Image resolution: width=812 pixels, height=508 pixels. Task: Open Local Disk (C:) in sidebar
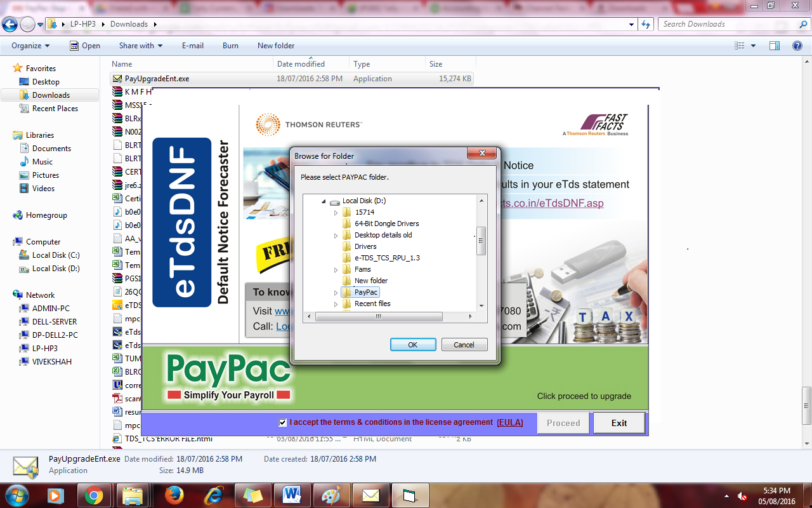56,255
